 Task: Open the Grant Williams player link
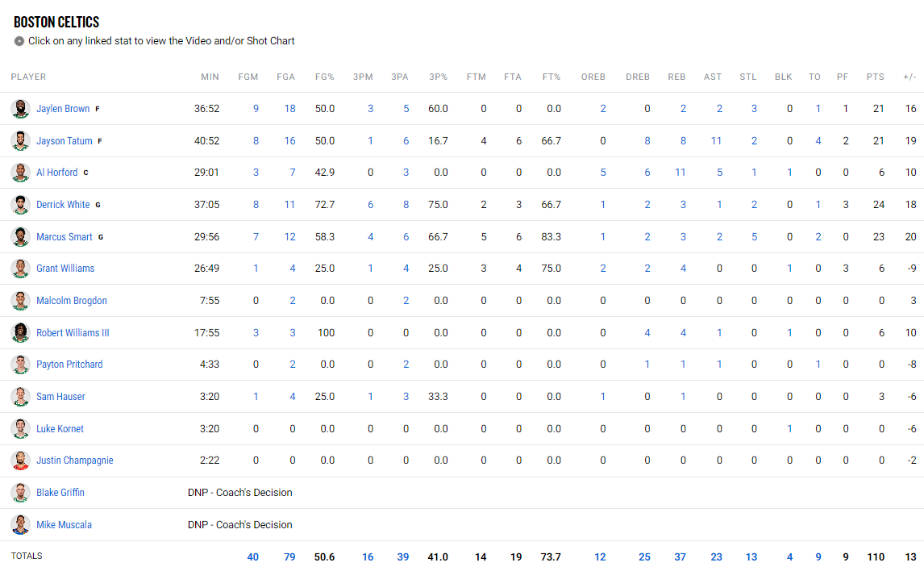click(x=65, y=268)
